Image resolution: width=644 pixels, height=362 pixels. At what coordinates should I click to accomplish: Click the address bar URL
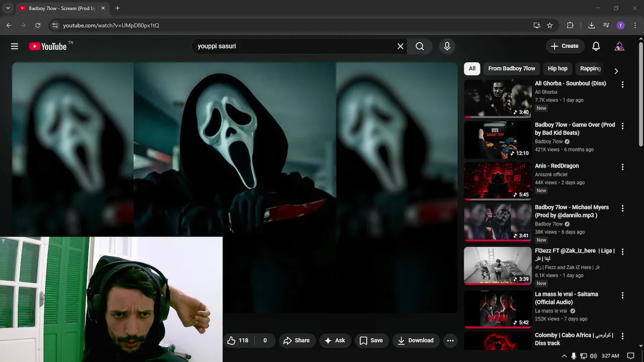tap(111, 25)
